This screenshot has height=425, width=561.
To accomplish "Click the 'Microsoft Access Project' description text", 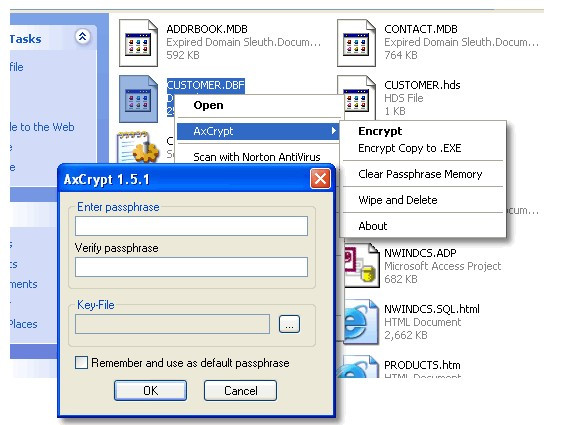I will pyautogui.click(x=443, y=266).
